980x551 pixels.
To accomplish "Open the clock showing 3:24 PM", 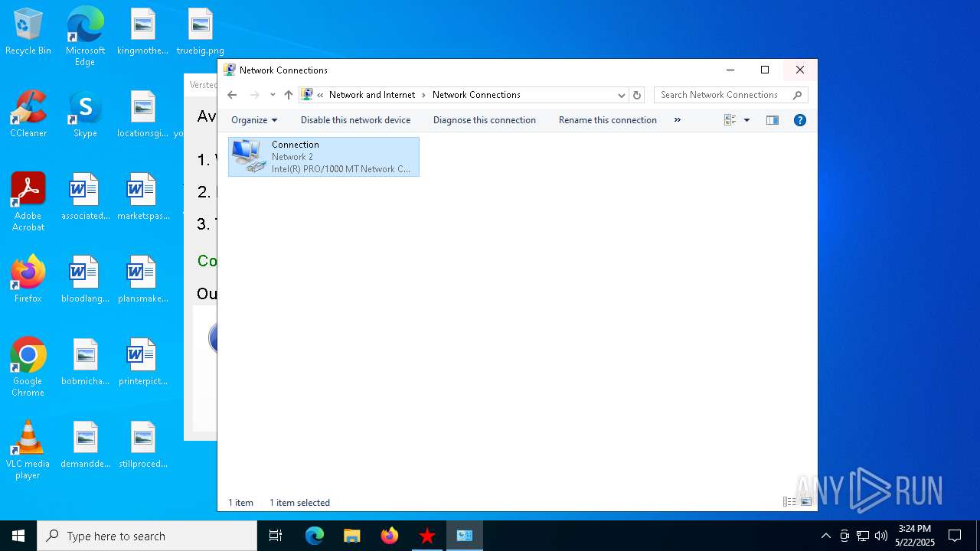I will click(x=915, y=536).
